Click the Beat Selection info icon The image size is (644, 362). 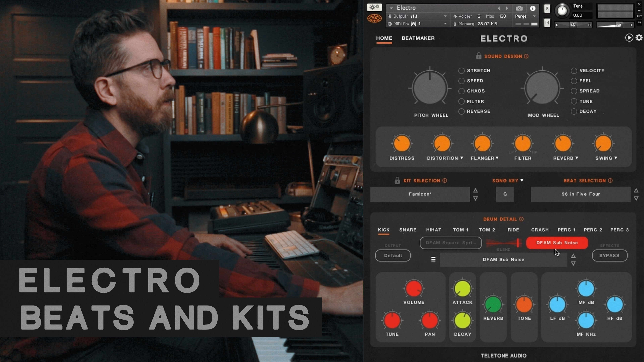(610, 181)
